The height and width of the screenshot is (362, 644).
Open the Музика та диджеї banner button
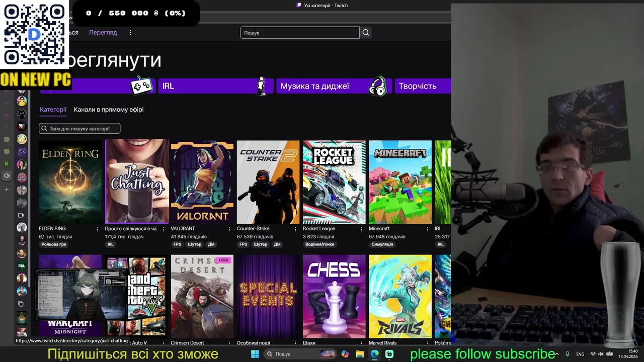pyautogui.click(x=333, y=86)
